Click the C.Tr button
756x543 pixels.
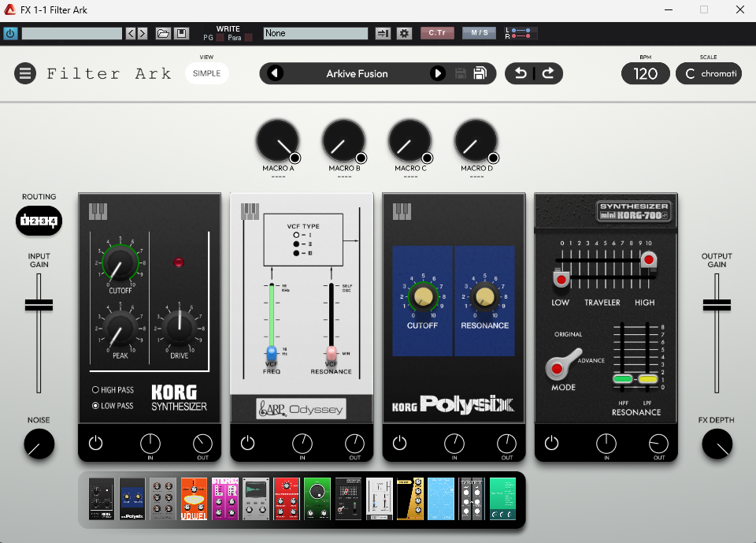click(437, 33)
